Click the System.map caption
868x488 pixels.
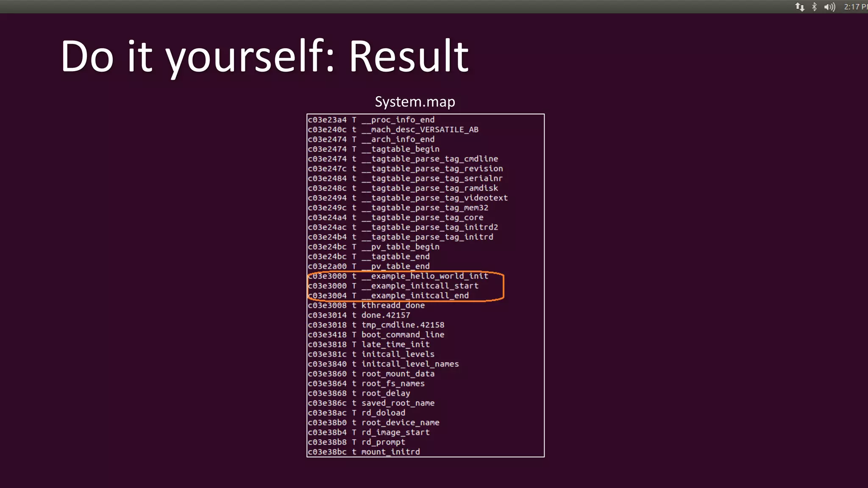click(x=415, y=102)
